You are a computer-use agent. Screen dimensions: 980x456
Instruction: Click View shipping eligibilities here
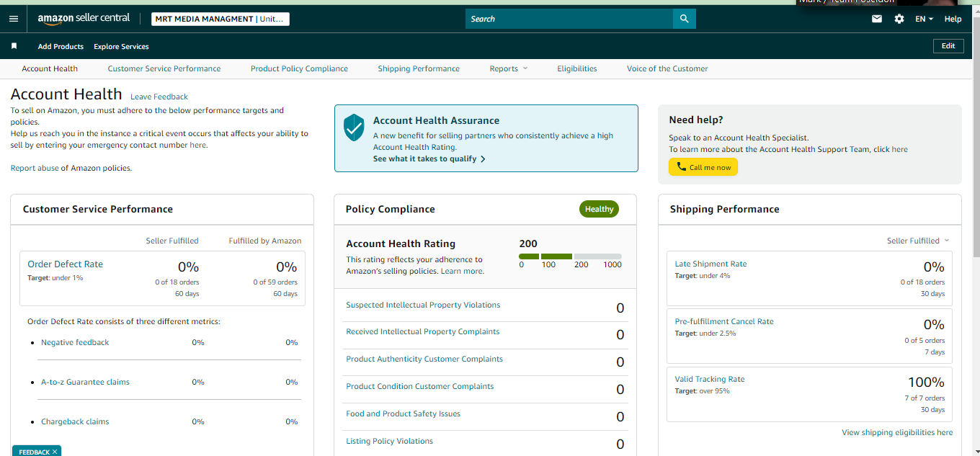point(897,432)
